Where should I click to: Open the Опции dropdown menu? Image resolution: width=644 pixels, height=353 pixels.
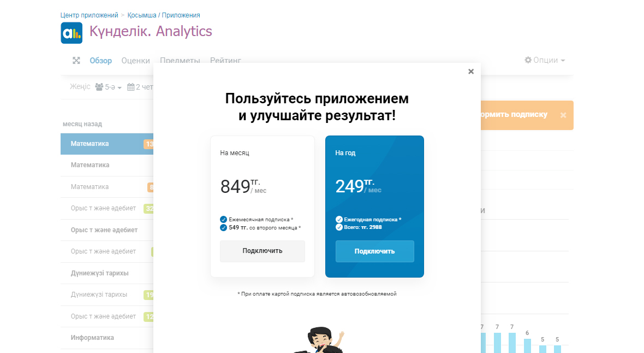click(x=545, y=60)
